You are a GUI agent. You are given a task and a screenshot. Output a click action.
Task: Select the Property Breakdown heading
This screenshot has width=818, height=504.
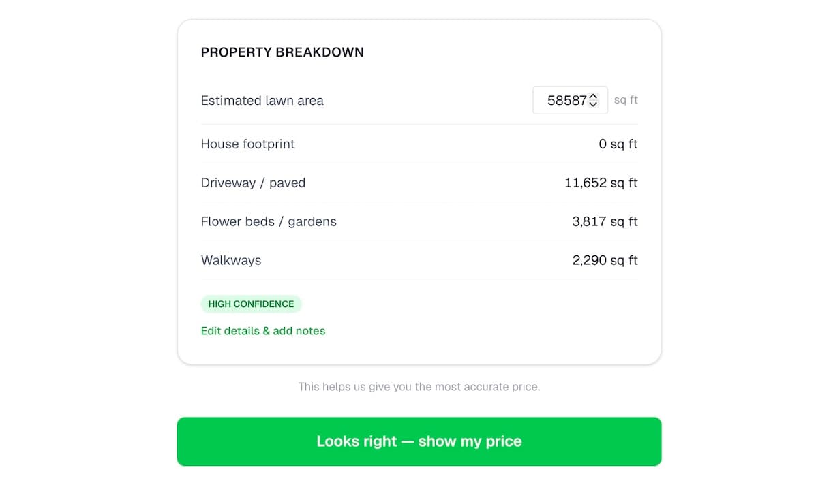(282, 52)
